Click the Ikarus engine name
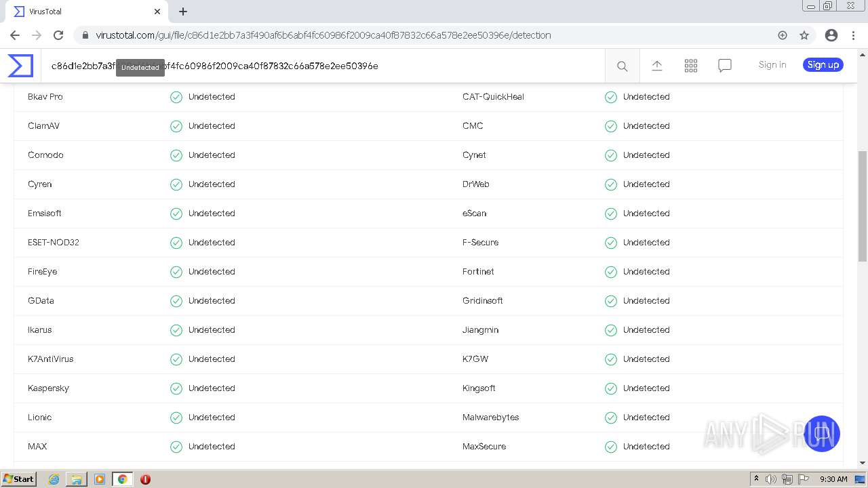 pos(40,330)
